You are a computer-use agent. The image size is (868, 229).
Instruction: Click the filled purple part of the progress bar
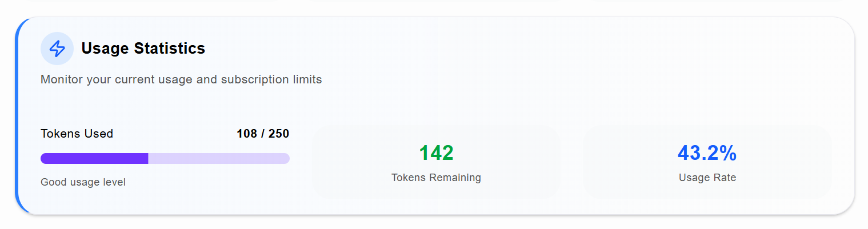(94, 159)
